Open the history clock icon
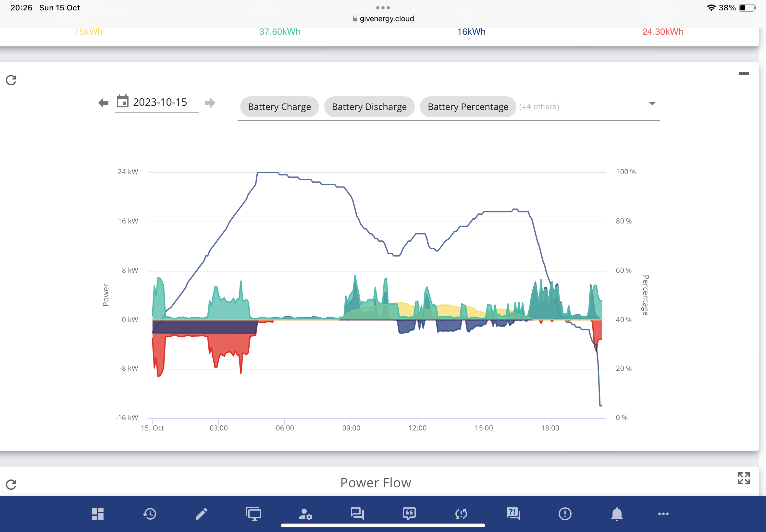 (x=149, y=514)
